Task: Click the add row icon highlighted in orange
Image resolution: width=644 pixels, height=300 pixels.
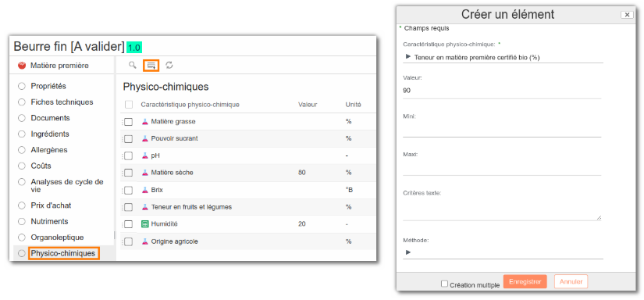Action: tap(151, 66)
